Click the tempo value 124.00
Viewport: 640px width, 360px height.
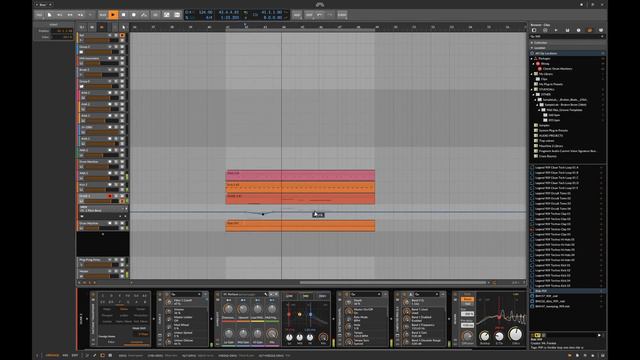(x=205, y=12)
